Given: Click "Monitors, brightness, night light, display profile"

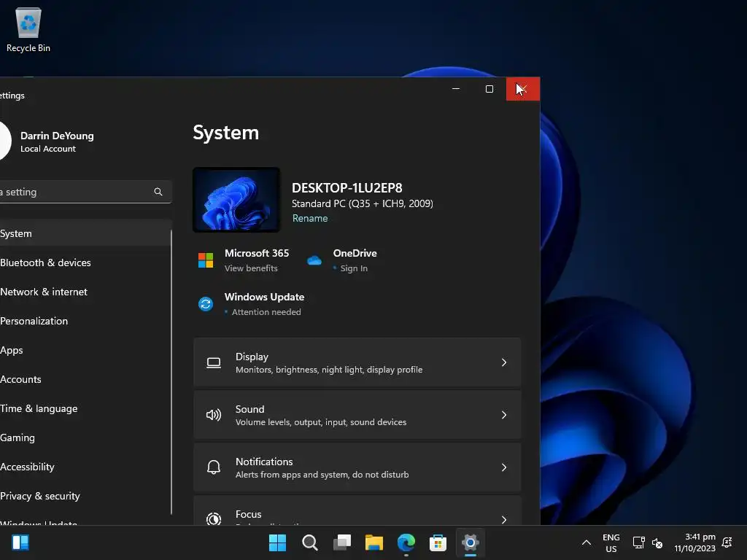Looking at the screenshot, I should (329, 370).
